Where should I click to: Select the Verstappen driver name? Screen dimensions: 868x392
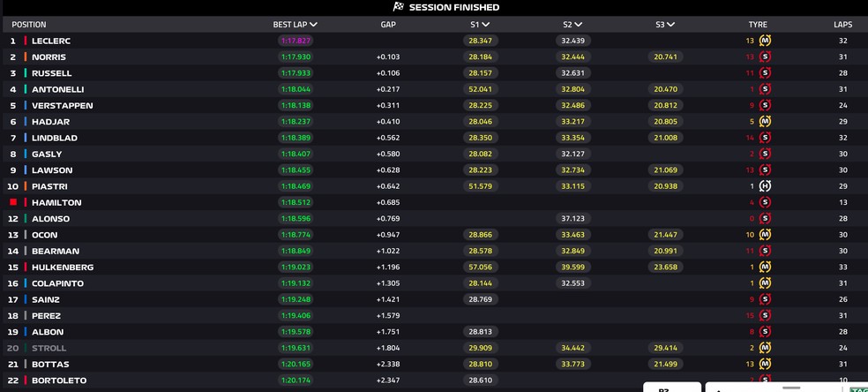pyautogui.click(x=62, y=105)
